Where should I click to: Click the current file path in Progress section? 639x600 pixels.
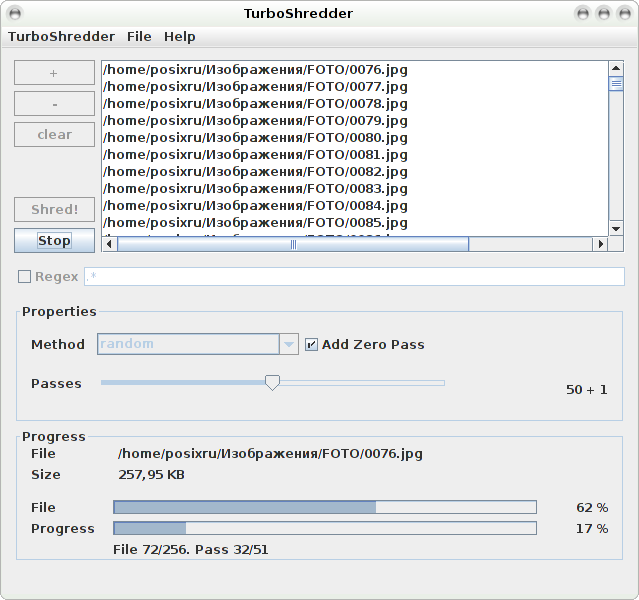click(270, 454)
